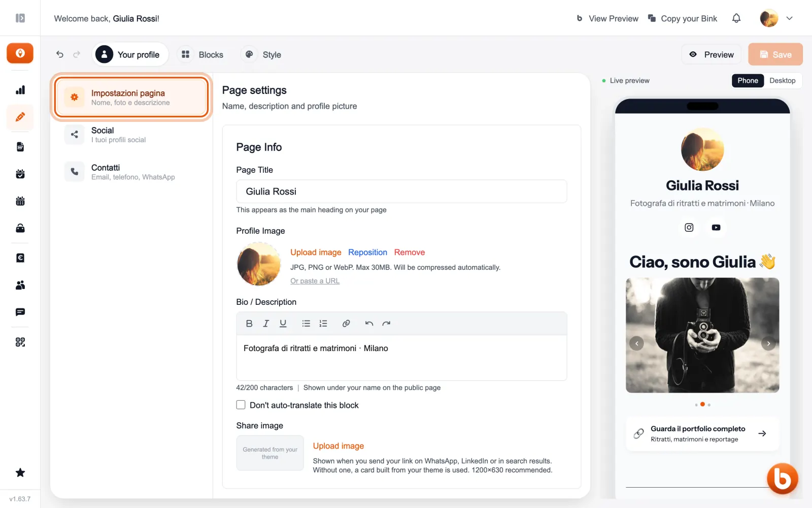The image size is (812, 508).
Task: Open the QR code icon in sidebar
Action: 20,342
